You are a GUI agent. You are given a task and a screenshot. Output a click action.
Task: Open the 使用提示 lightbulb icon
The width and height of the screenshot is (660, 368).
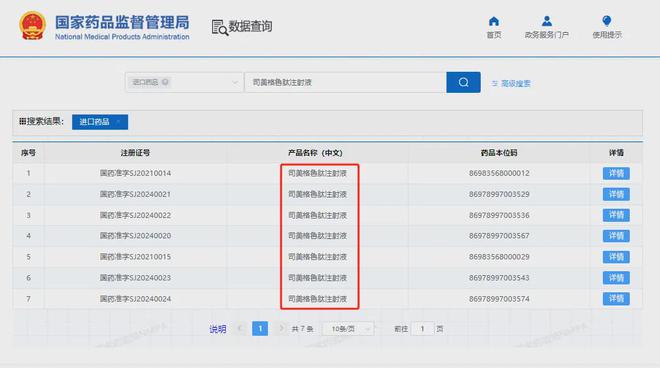(607, 21)
